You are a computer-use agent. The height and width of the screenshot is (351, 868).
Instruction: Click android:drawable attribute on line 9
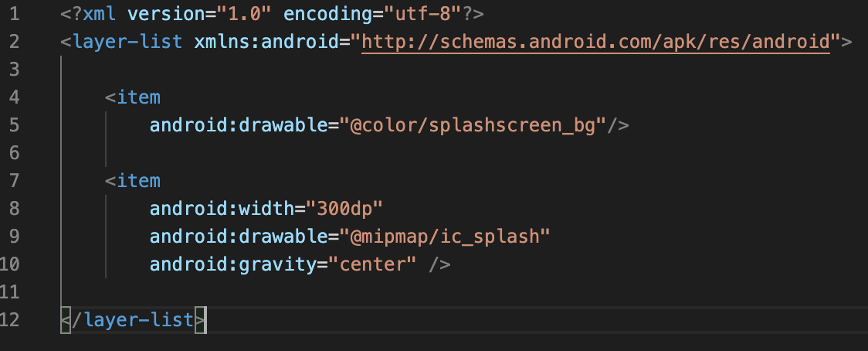click(239, 237)
